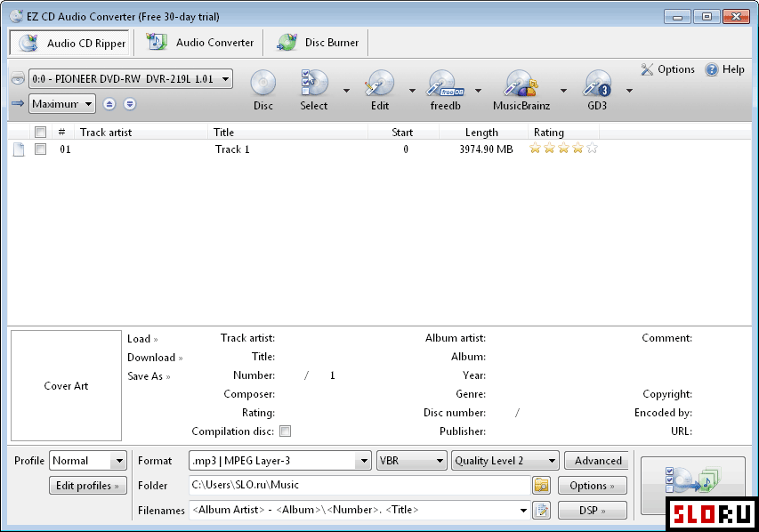Expand the freedb dropdown arrow

pos(478,91)
